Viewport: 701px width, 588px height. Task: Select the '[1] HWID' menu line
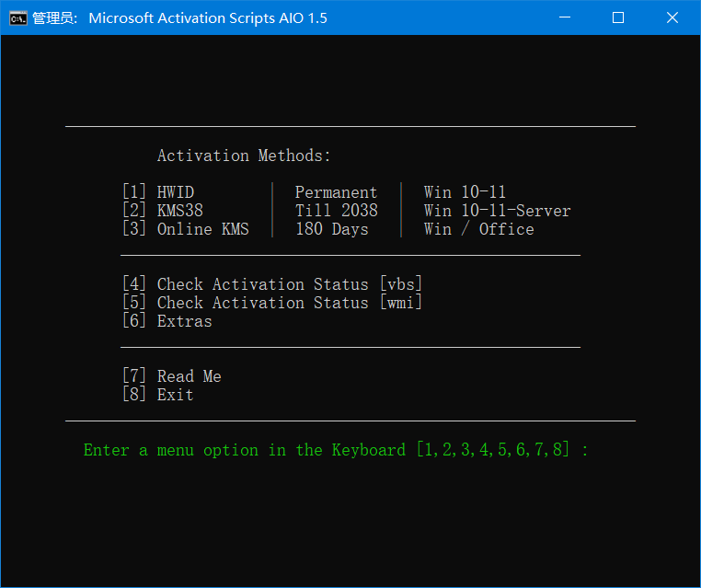158,192
